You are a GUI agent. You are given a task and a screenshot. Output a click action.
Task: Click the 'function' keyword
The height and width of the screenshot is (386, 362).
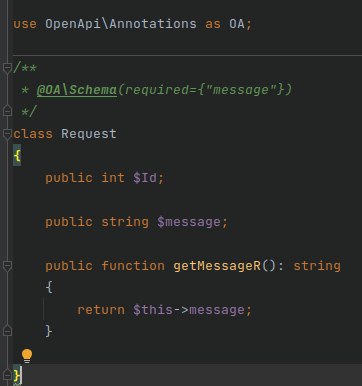[133, 266]
